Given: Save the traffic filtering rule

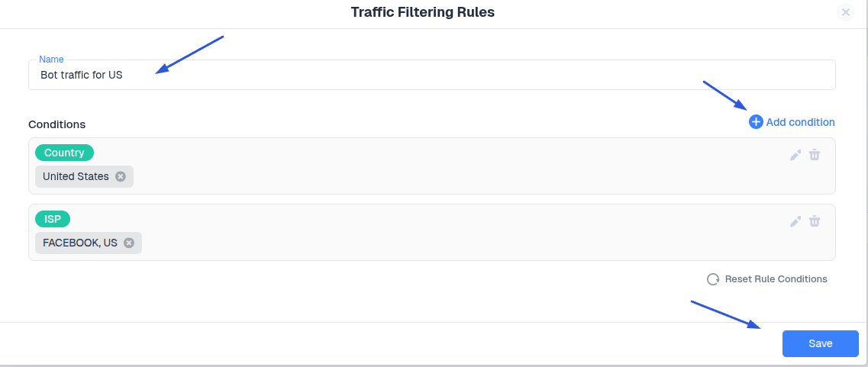Looking at the screenshot, I should coord(820,343).
